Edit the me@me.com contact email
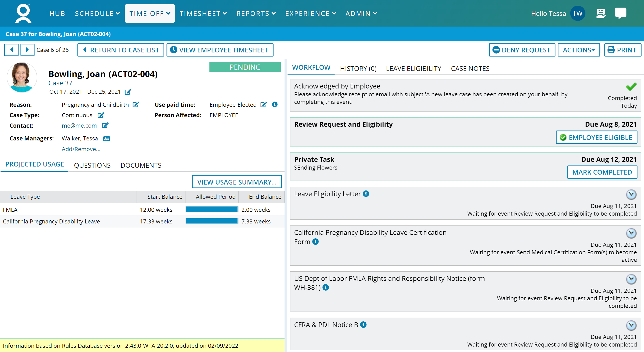 point(105,125)
